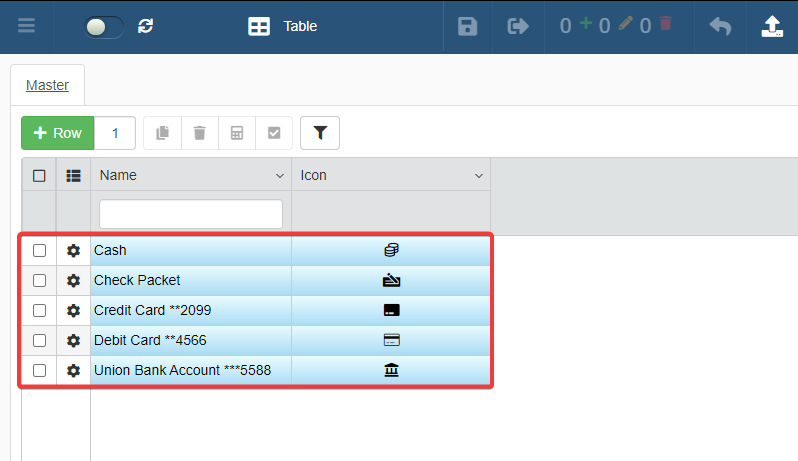Open gear settings for Cash row

[73, 250]
